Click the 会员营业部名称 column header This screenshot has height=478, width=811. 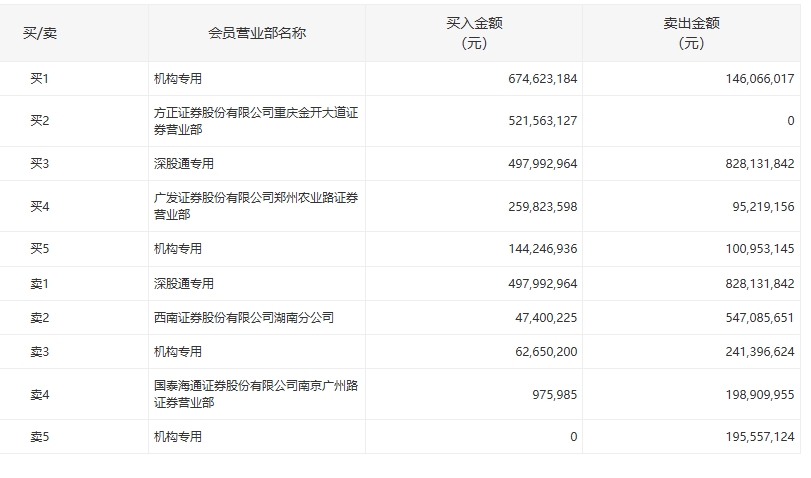[x=257, y=33]
